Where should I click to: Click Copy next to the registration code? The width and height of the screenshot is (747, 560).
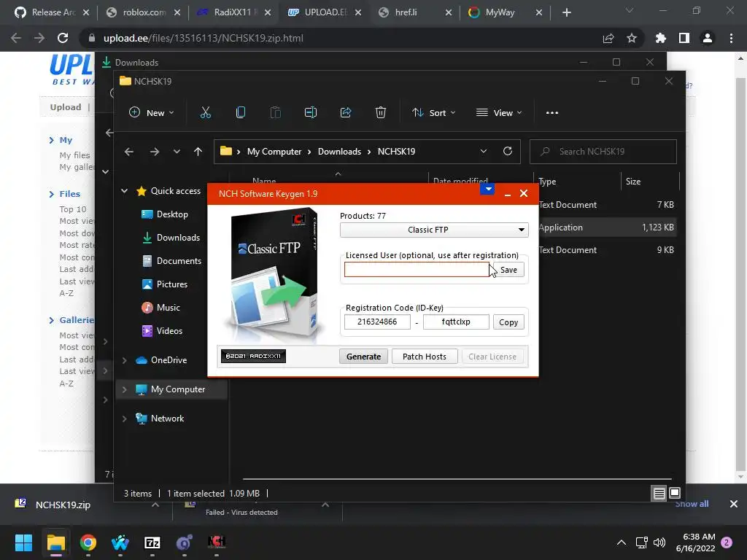(508, 322)
